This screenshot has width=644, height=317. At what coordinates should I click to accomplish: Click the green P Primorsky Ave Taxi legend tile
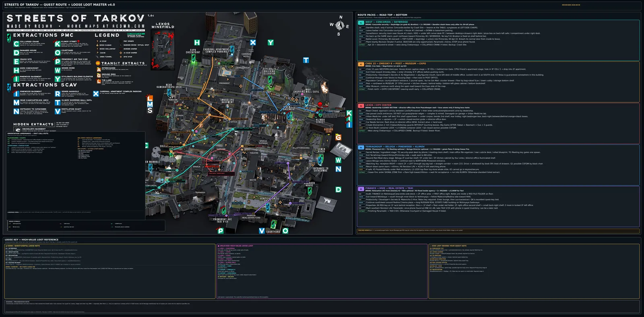pyautogui.click(x=58, y=61)
